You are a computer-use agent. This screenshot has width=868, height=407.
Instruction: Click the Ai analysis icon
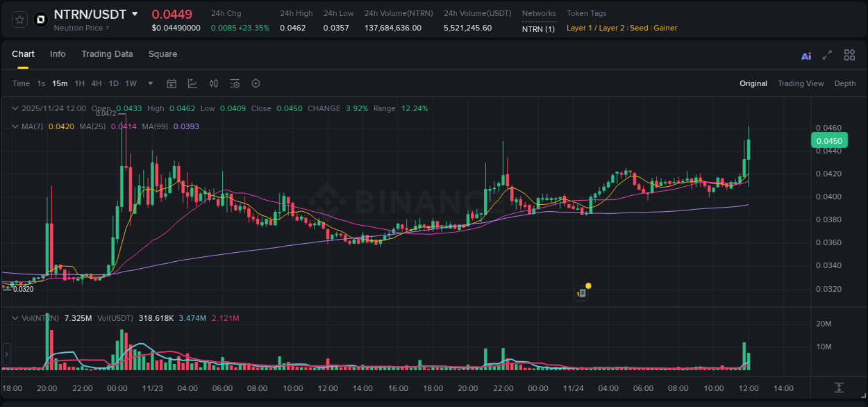coord(806,54)
